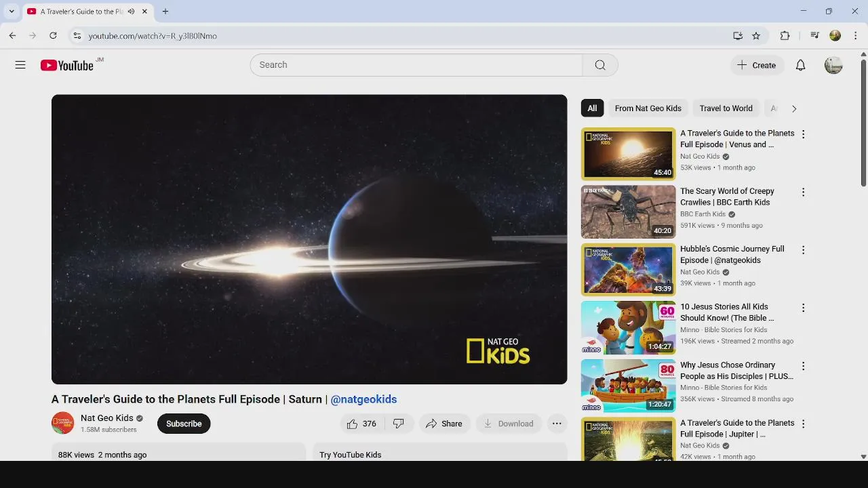This screenshot has height=488, width=868.
Task: Like the video with thumbs up
Action: [363, 424]
